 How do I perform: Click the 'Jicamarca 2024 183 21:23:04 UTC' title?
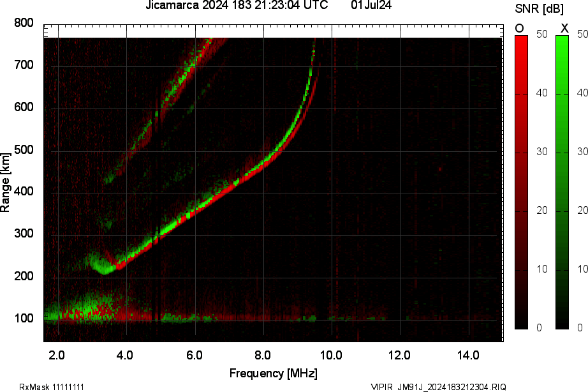[x=237, y=6]
